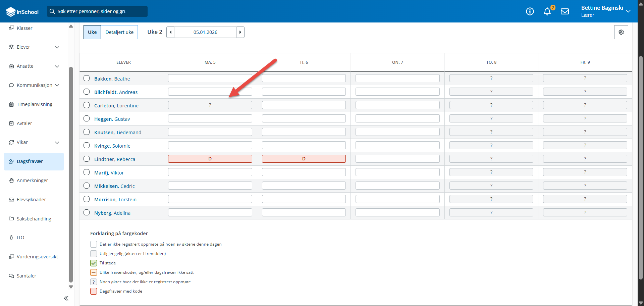
Task: Select radio button for Knutsen, Tiedemand
Action: [x=87, y=132]
